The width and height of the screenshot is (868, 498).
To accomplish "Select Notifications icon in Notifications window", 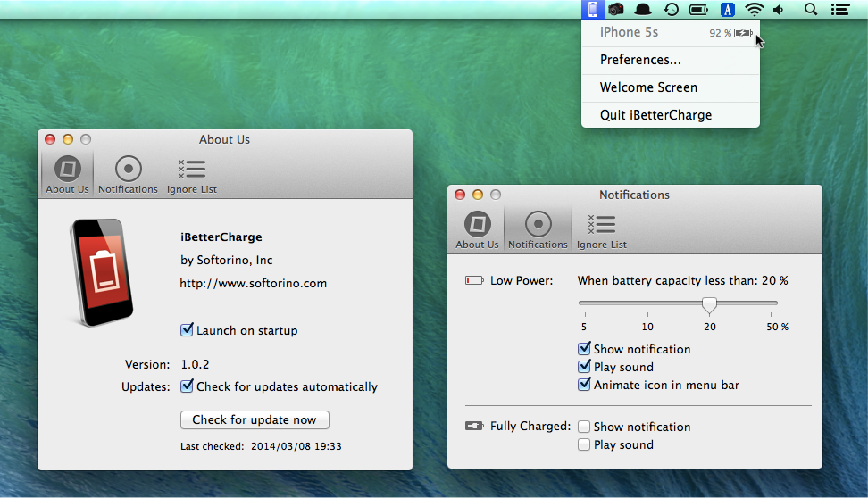I will (538, 230).
